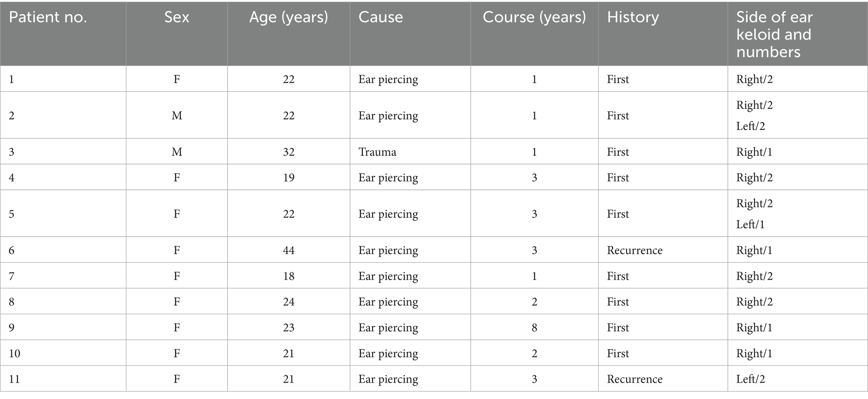Click the age cell showing 44

click(x=288, y=250)
